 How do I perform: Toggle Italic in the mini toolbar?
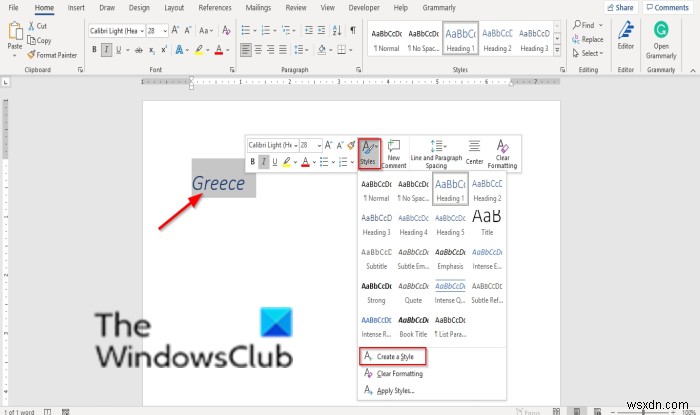[x=264, y=162]
